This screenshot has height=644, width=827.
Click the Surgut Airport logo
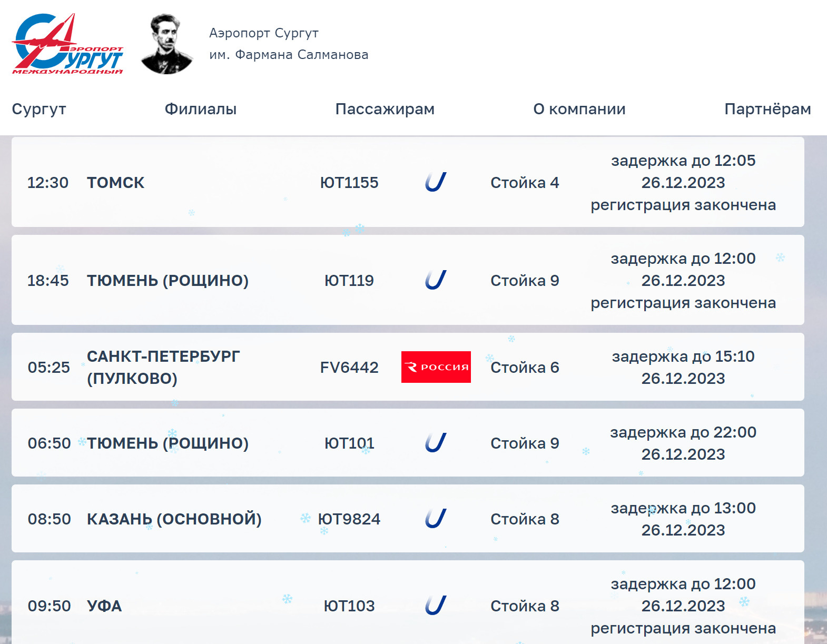(67, 44)
